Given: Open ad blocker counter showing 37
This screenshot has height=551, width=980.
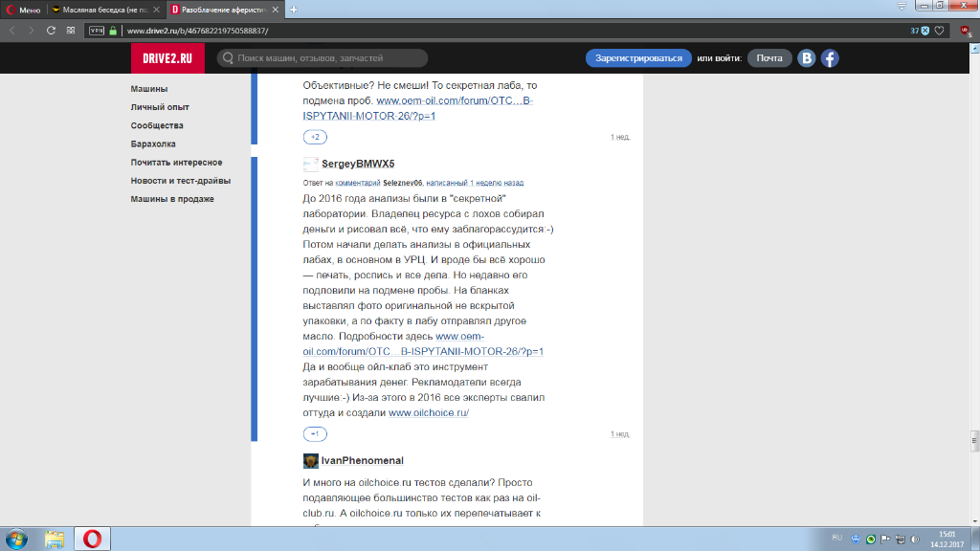Looking at the screenshot, I should [920, 31].
